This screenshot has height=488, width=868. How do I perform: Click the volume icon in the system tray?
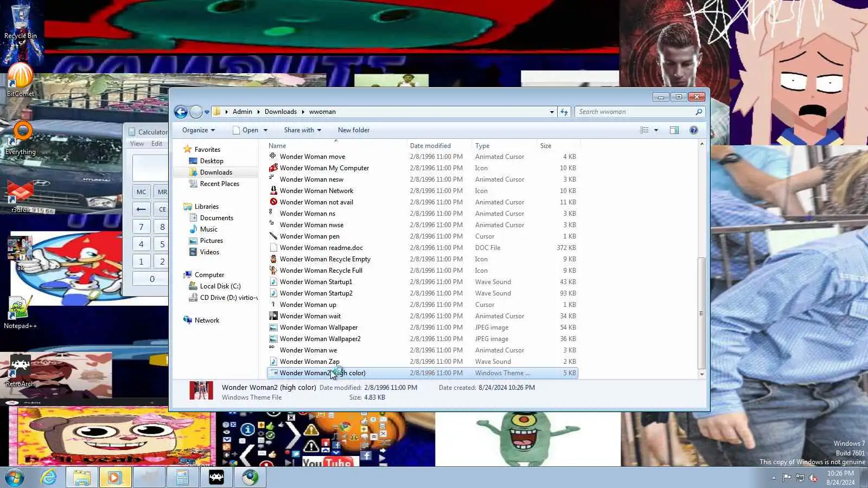coord(813,478)
